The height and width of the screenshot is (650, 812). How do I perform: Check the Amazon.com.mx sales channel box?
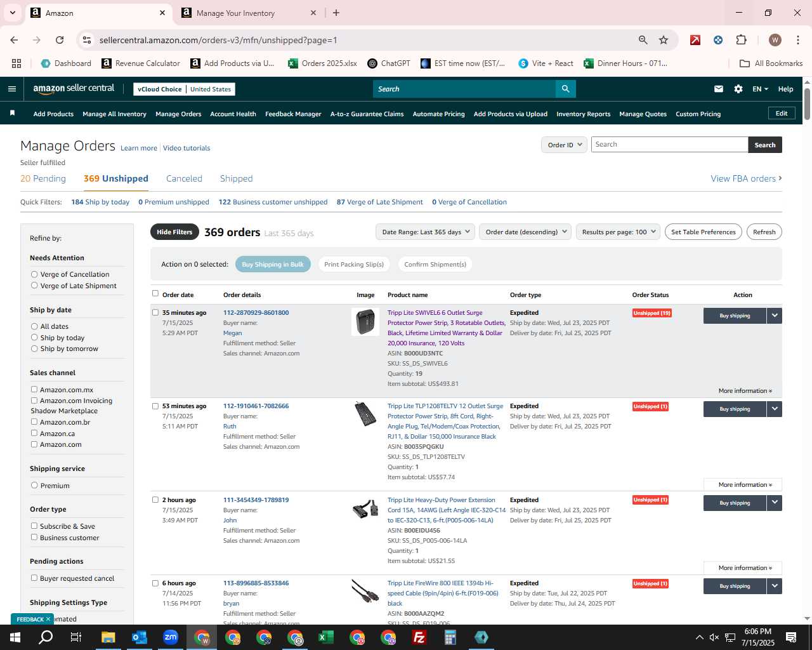tap(34, 389)
